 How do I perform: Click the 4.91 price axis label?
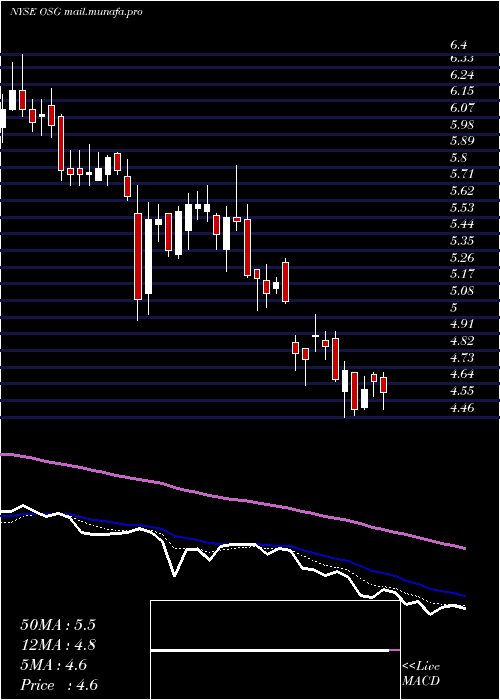coord(462,324)
